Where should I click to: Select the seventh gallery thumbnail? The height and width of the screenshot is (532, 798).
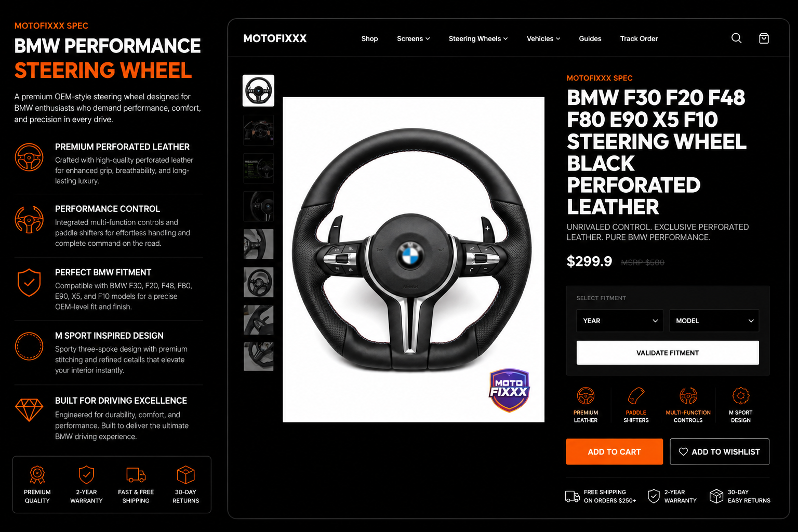(x=259, y=320)
